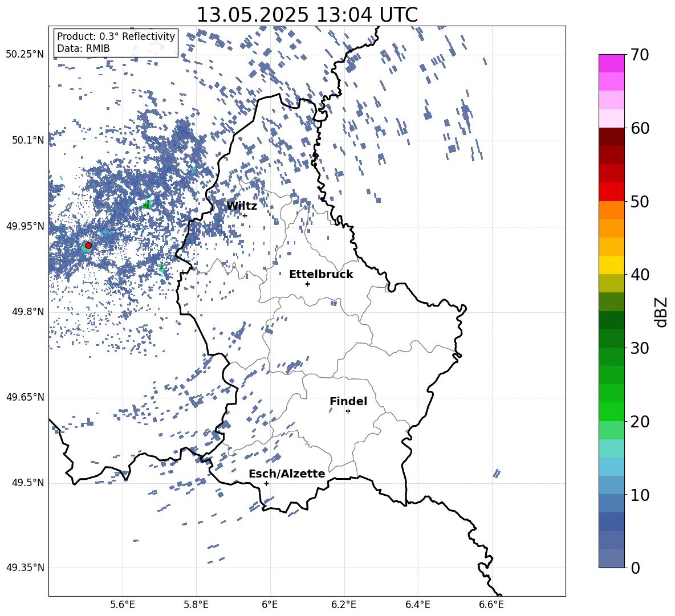This screenshot has height=616, width=675.
Task: Click the 6°E longitude label
Action: point(270,605)
